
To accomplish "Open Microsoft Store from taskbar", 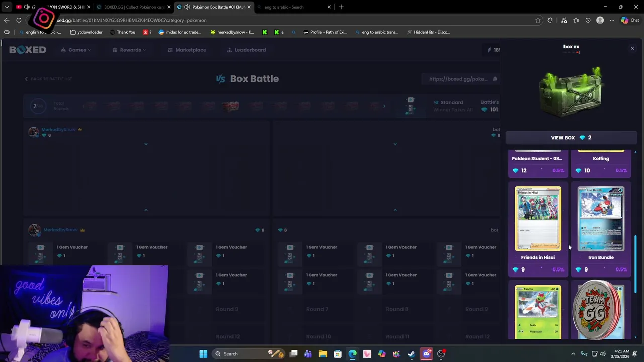I will coord(338,354).
